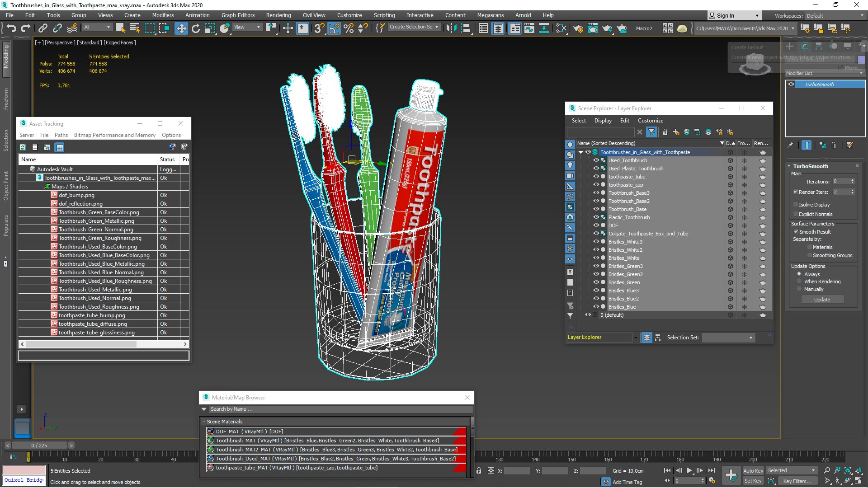Click Configure Modifier Sets icon
Image resolution: width=868 pixels, height=488 pixels.
tap(850, 145)
